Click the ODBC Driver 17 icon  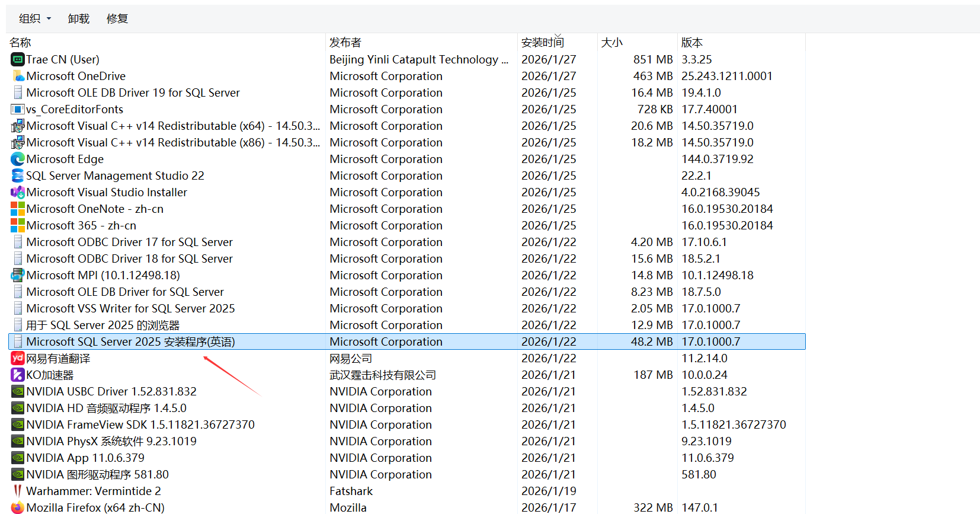[18, 242]
